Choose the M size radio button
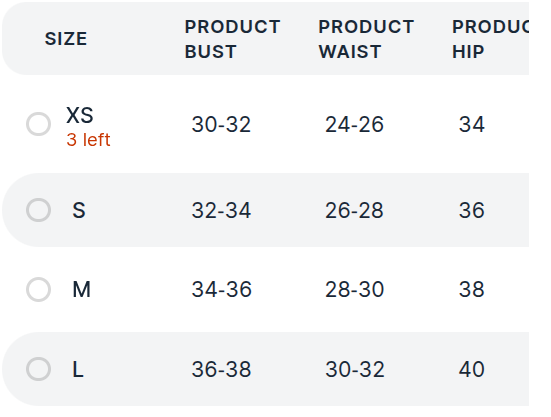 (x=38, y=289)
